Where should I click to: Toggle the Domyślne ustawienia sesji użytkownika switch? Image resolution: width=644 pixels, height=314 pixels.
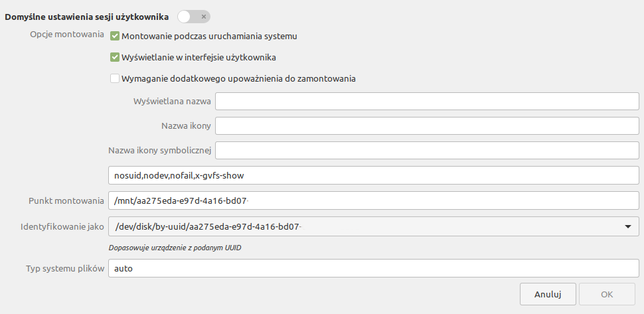[x=194, y=17]
